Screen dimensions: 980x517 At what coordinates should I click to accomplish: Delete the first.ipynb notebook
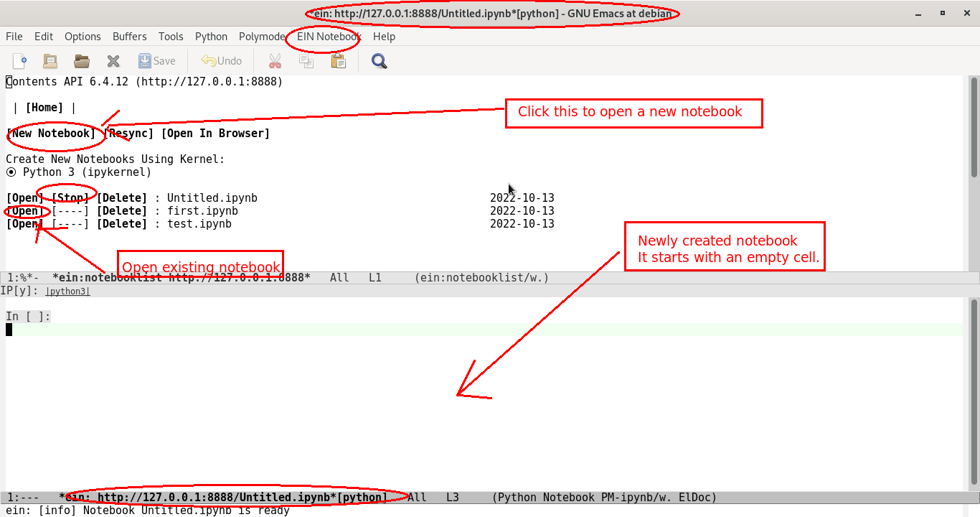click(122, 211)
